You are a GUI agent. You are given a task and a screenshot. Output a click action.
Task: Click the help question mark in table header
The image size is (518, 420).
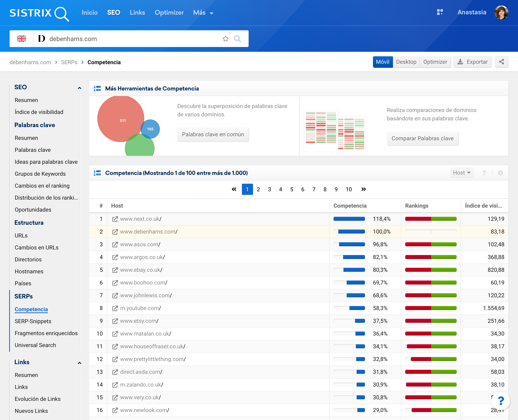click(484, 173)
